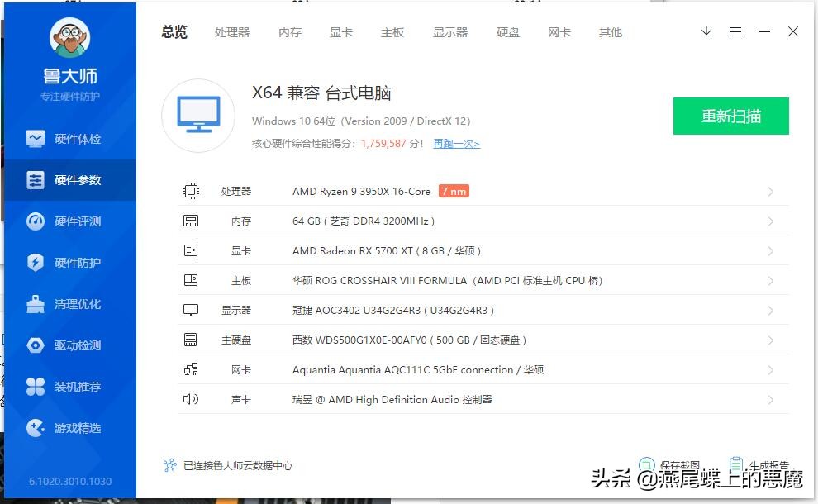Open 游戏精选 featured games in sidebar
The image size is (818, 504).
(x=70, y=428)
